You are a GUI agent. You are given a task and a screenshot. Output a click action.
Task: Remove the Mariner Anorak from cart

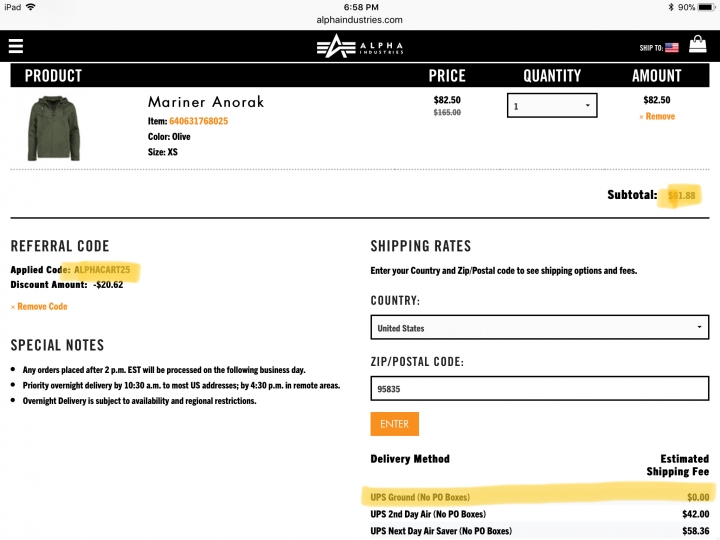click(x=657, y=117)
